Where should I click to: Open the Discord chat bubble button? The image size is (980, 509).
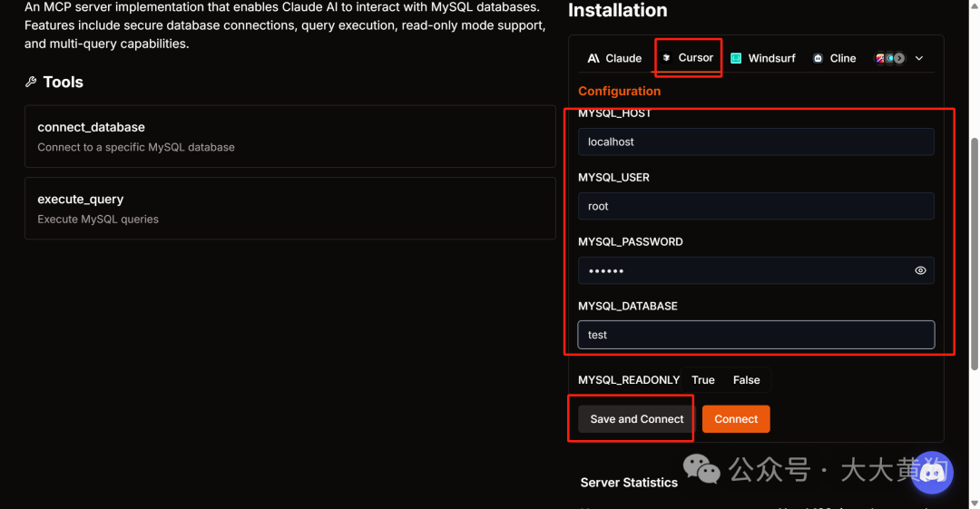point(931,473)
